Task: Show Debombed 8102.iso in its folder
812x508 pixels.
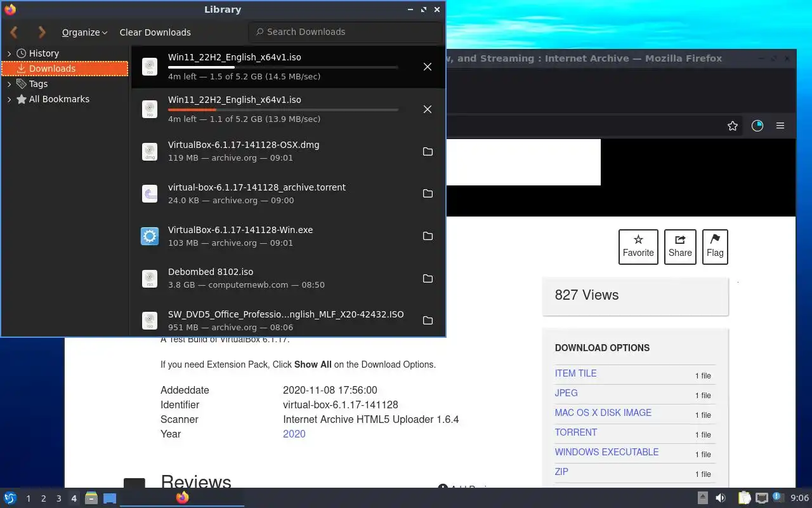Action: pyautogui.click(x=428, y=278)
